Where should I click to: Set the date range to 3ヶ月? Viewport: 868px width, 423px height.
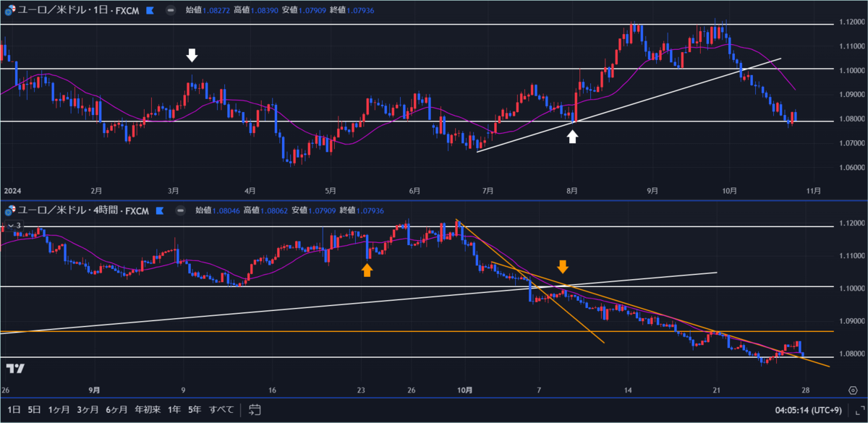(88, 410)
